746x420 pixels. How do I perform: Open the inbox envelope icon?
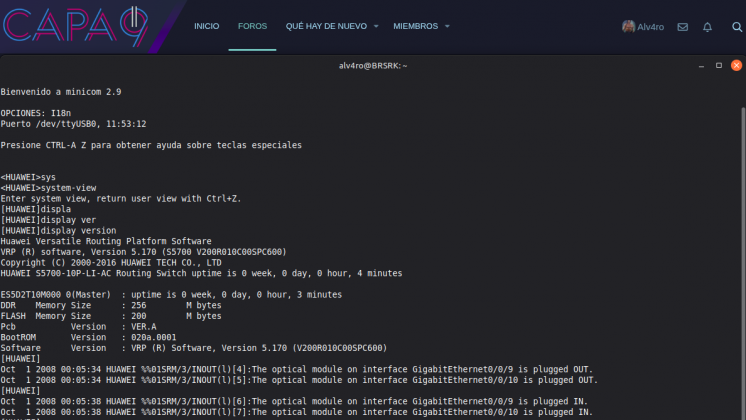[682, 27]
